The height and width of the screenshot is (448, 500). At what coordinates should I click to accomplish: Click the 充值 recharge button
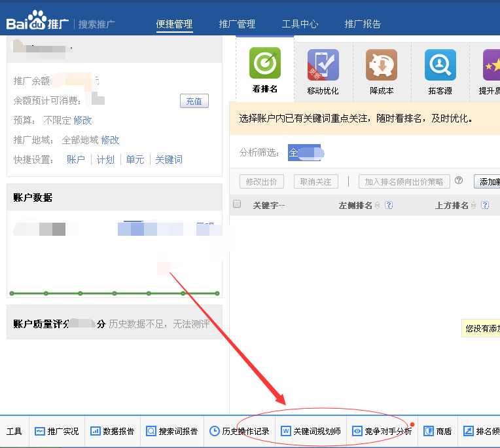coord(194,101)
